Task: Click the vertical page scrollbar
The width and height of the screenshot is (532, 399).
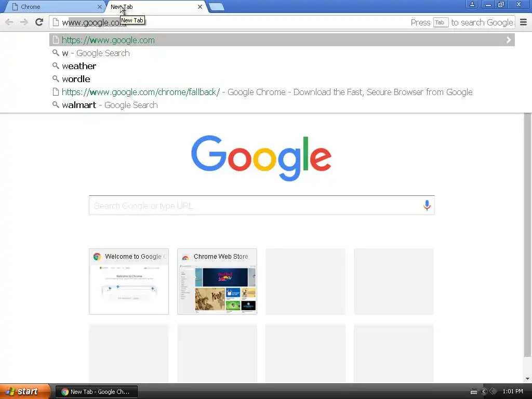Action: (527, 235)
